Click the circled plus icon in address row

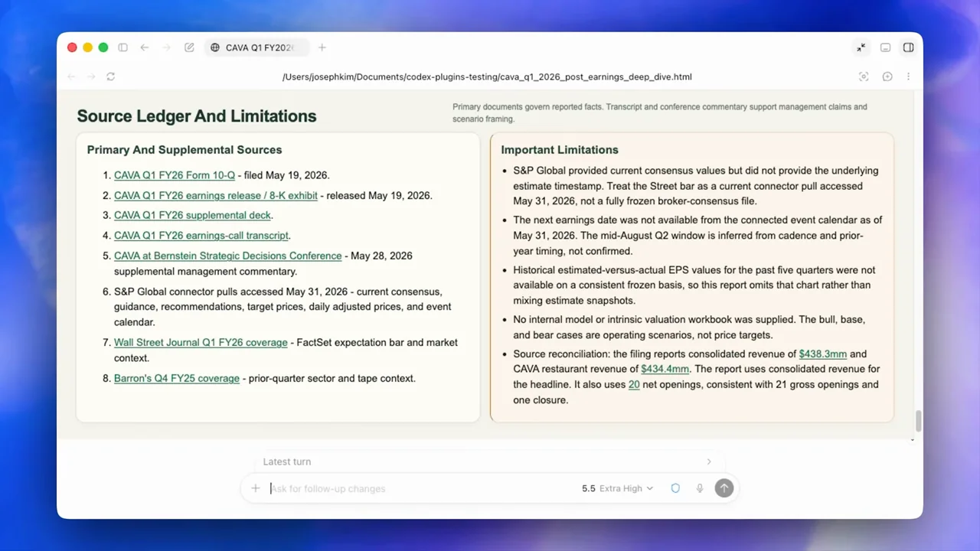tap(887, 77)
